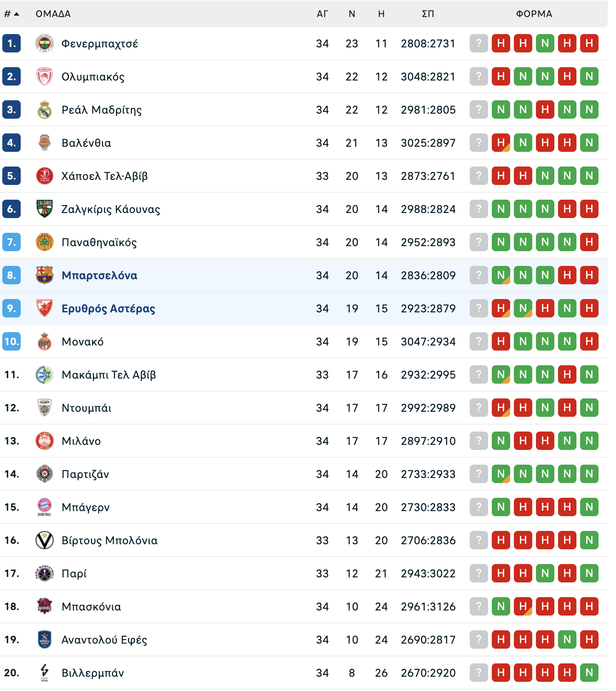Click the Zalgiris Kaunas logo

coord(45,209)
